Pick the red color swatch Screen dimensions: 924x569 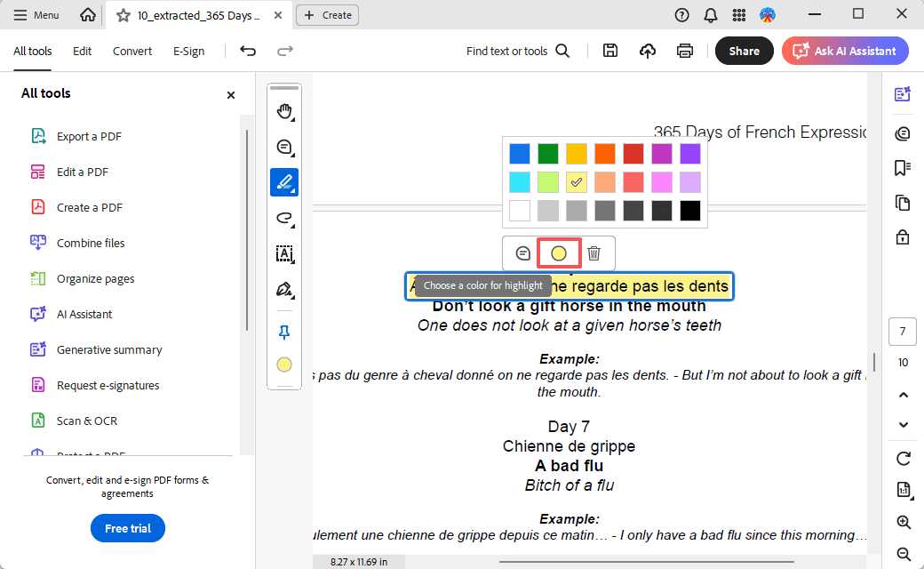[633, 154]
